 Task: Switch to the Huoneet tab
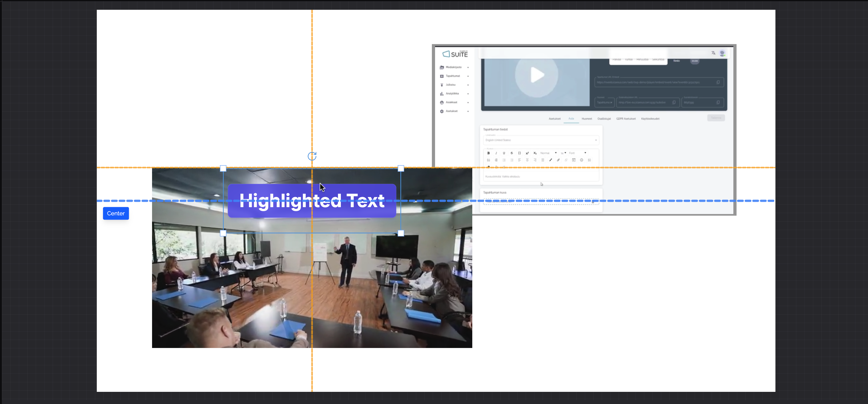pyautogui.click(x=586, y=119)
